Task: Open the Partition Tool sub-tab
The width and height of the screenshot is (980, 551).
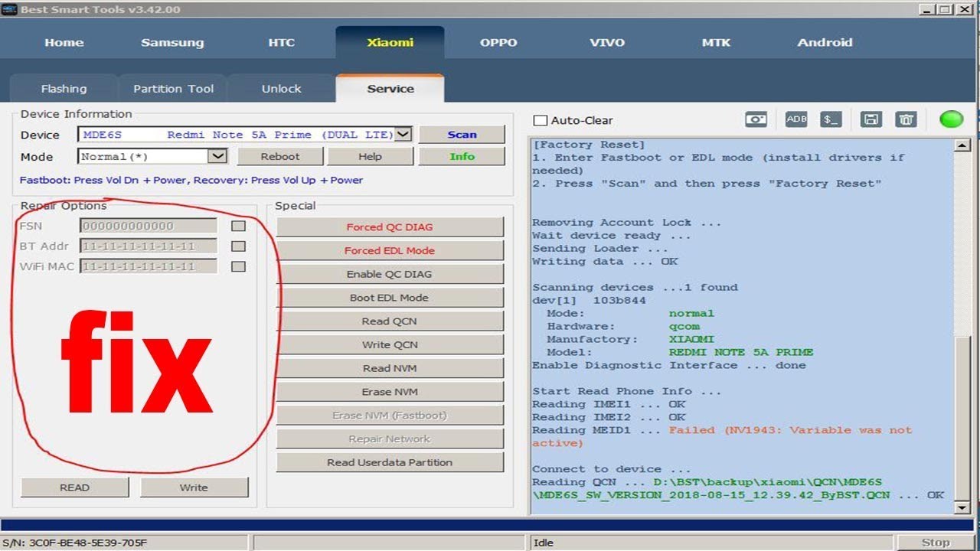Action: 173,89
